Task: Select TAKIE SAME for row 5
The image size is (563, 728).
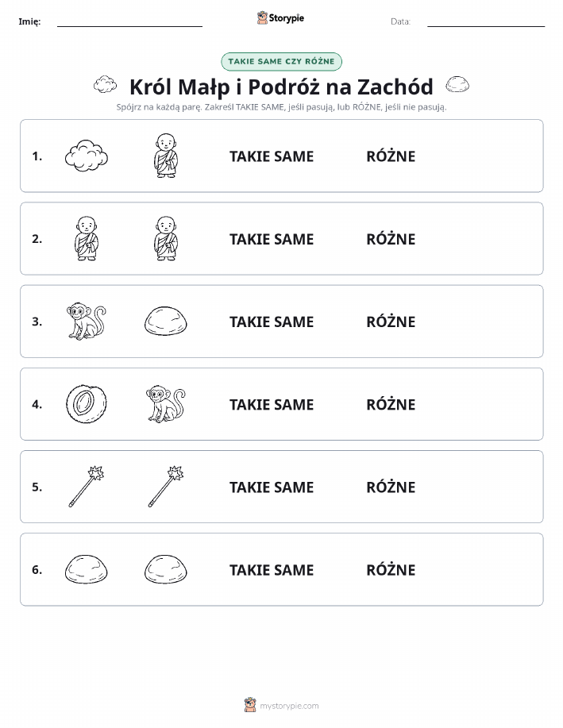Action: coord(272,487)
